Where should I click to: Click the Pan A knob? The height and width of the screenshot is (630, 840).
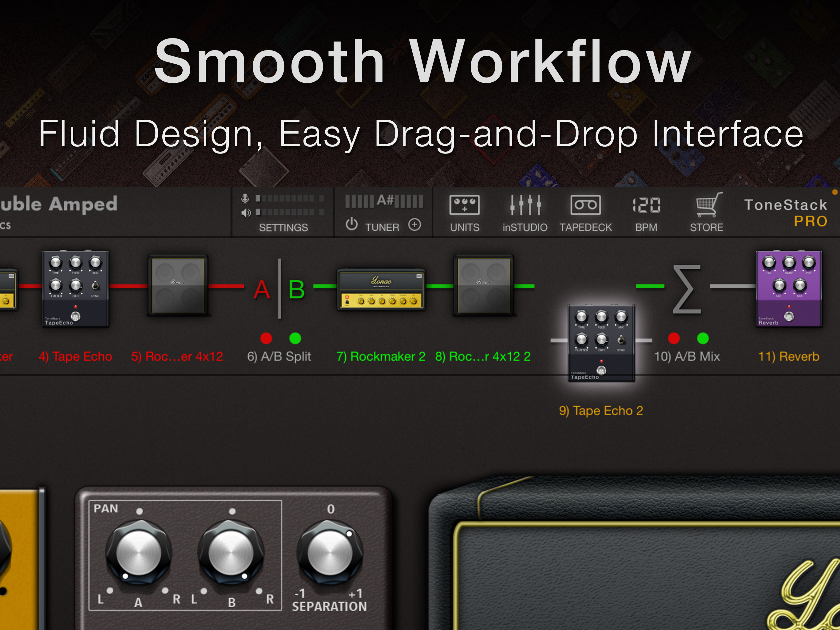point(139,553)
